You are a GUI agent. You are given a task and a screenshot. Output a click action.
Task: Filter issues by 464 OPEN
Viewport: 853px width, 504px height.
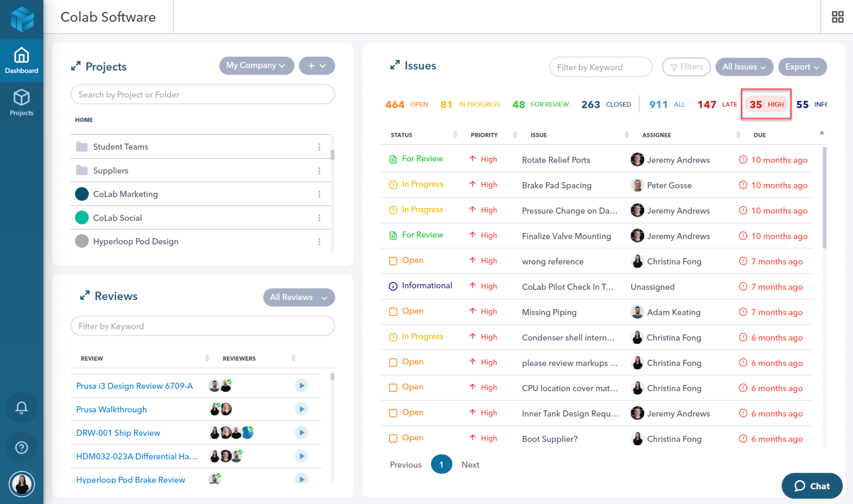coord(407,105)
